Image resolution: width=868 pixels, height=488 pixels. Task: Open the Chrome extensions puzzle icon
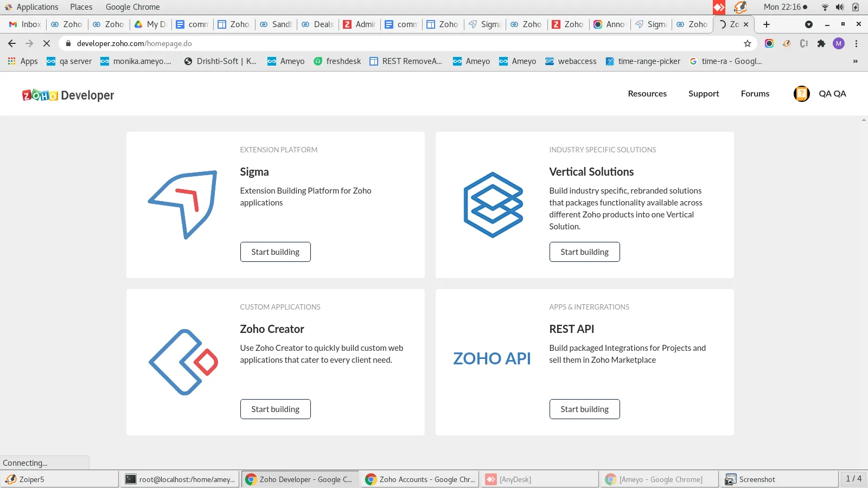821,43
